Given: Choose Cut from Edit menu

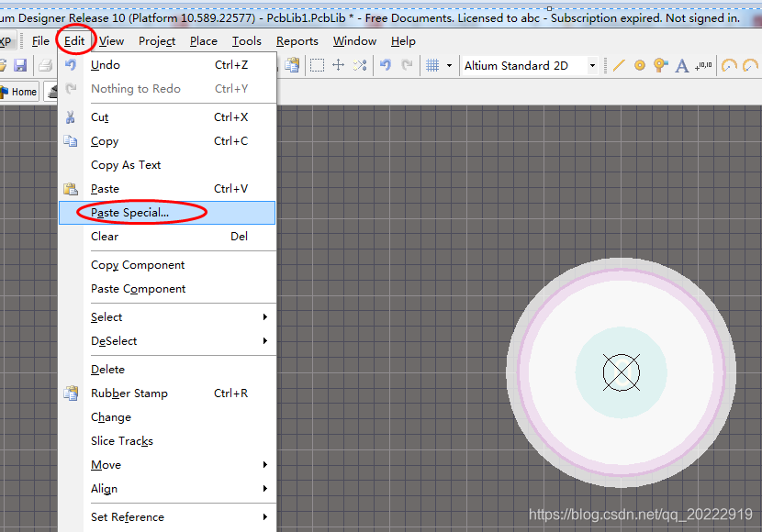Looking at the screenshot, I should 168,117.
